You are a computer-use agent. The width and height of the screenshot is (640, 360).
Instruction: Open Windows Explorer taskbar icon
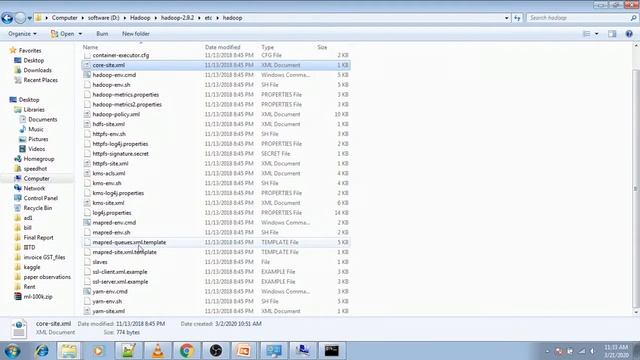click(x=69, y=351)
